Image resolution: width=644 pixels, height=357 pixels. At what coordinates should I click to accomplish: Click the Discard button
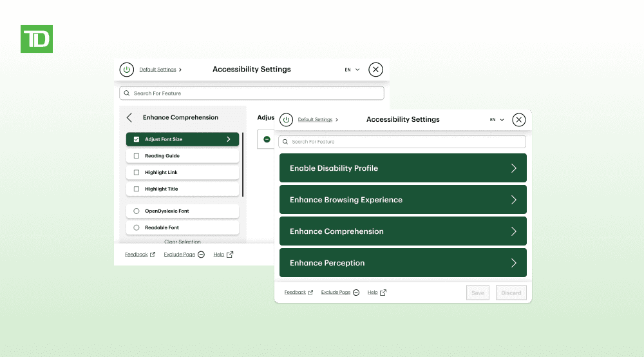coord(511,293)
